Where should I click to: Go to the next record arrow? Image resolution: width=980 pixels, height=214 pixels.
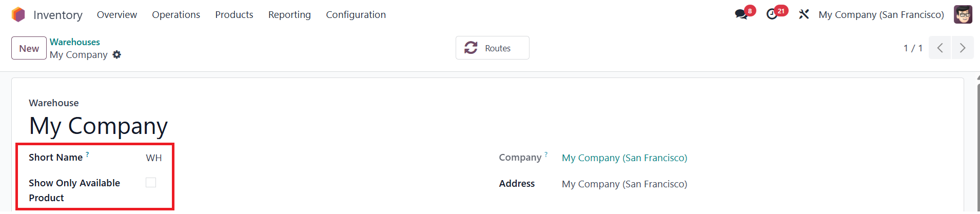coord(963,48)
